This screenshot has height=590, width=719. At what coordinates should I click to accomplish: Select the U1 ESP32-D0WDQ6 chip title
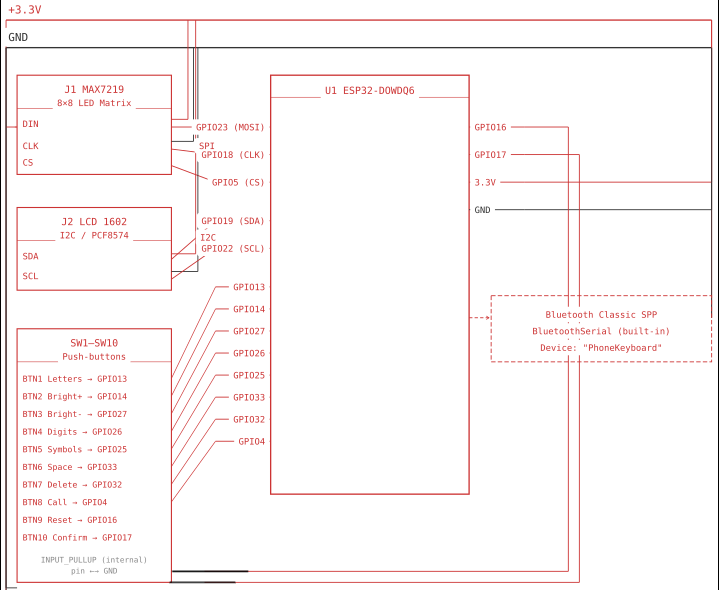pyautogui.click(x=370, y=90)
